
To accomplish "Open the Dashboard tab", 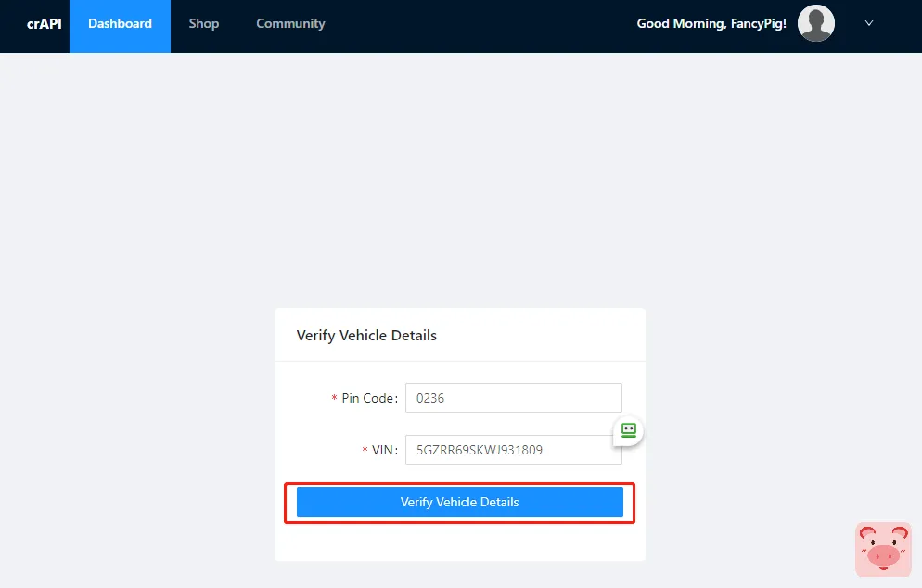I will click(x=120, y=24).
